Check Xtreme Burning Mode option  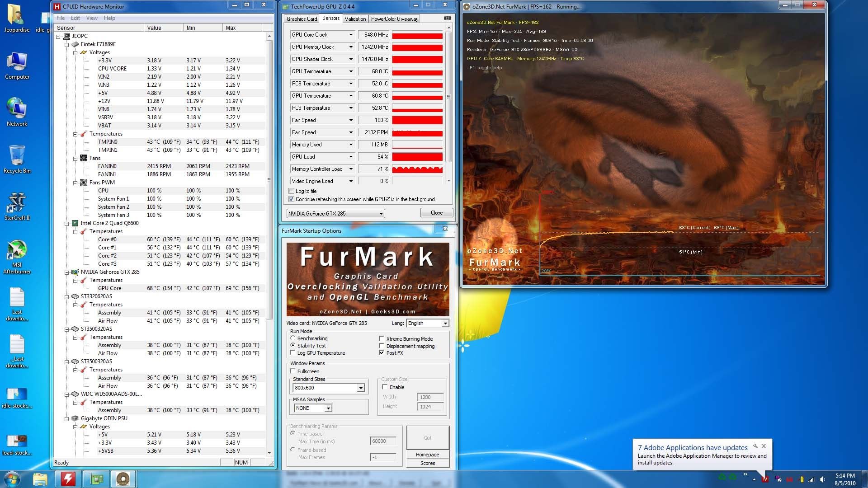pos(382,339)
